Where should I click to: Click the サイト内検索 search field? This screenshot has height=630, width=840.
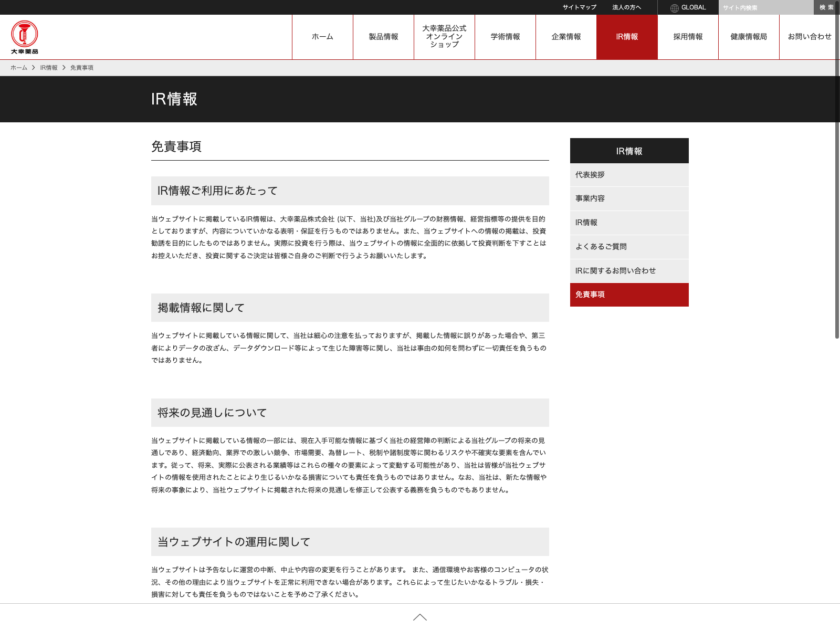click(765, 7)
